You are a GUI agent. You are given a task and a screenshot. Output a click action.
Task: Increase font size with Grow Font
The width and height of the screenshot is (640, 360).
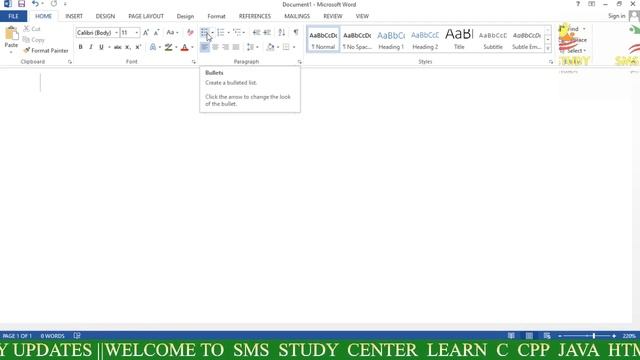[x=146, y=33]
